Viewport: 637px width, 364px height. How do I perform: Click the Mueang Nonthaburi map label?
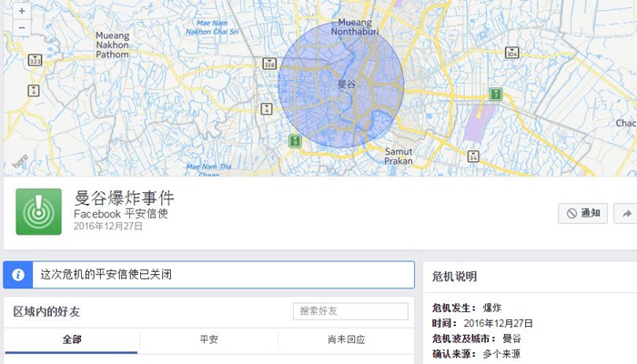tap(355, 26)
